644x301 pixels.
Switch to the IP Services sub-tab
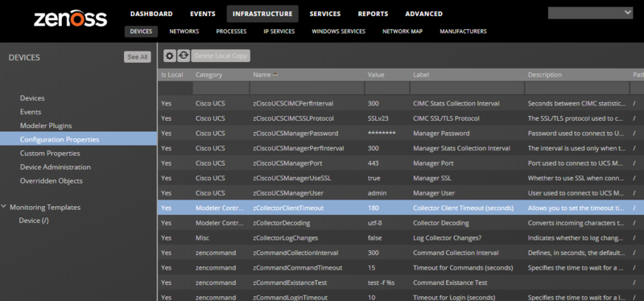[279, 31]
